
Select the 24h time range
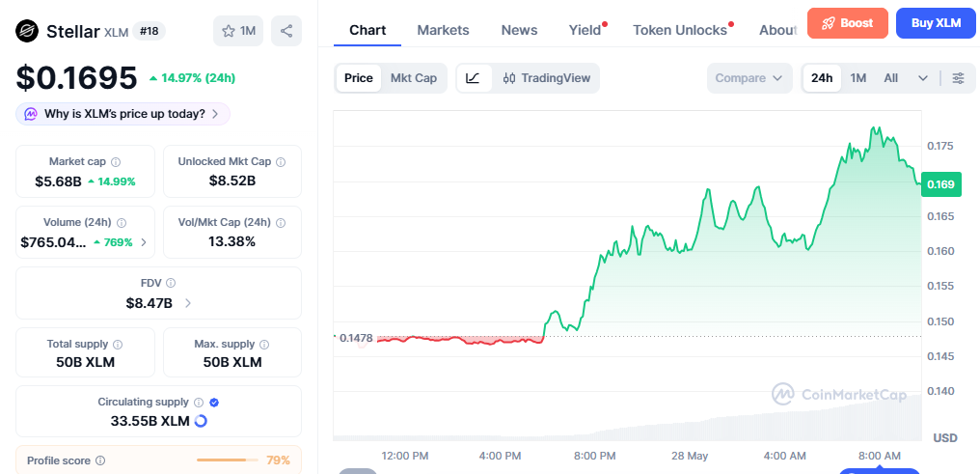pyautogui.click(x=822, y=78)
